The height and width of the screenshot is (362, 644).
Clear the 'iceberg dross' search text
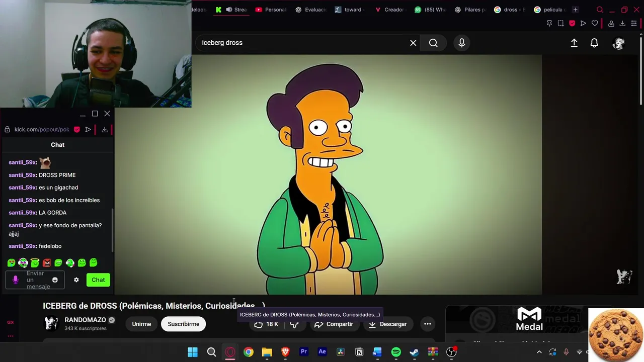tap(413, 43)
